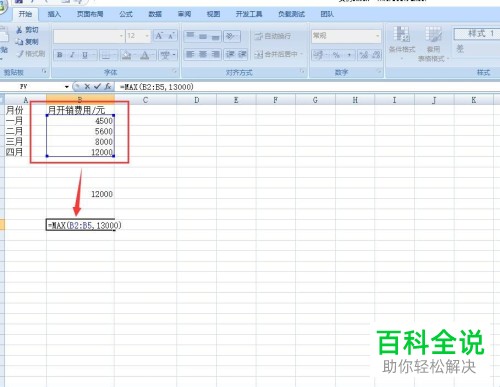This screenshot has height=387, width=500.
Task: Align cell content to the top
Action: (190, 36)
